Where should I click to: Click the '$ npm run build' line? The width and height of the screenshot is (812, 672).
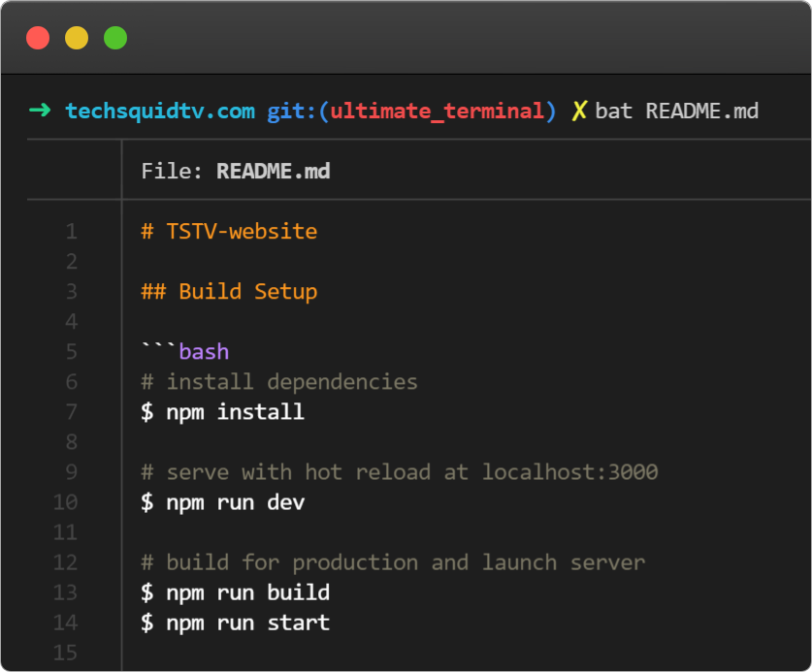tap(235, 592)
